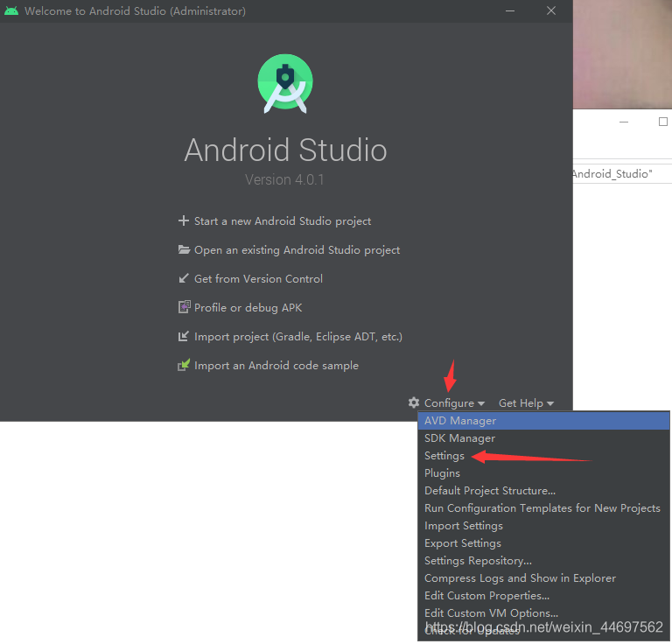Click the Version 4.0.1 text
This screenshot has height=644, width=672.
(284, 179)
